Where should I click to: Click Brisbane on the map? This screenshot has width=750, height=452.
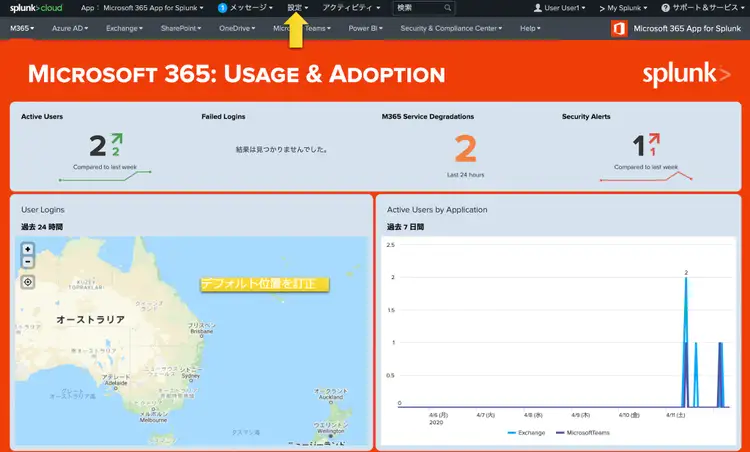[x=201, y=328]
